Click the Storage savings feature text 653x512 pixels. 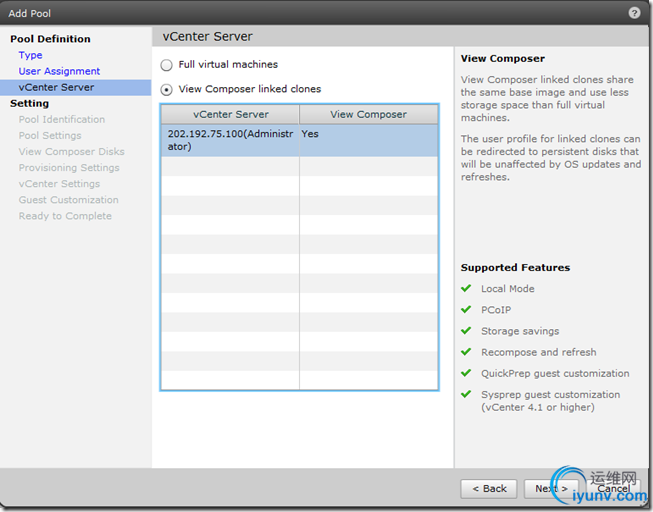[520, 331]
